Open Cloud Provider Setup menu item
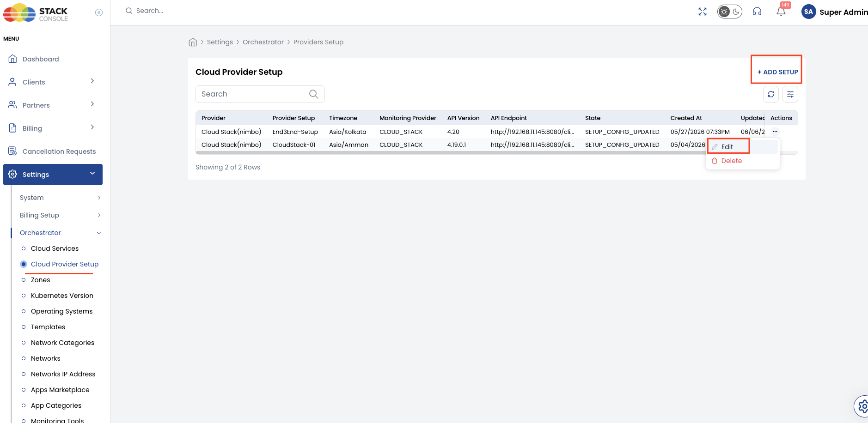 click(x=65, y=264)
